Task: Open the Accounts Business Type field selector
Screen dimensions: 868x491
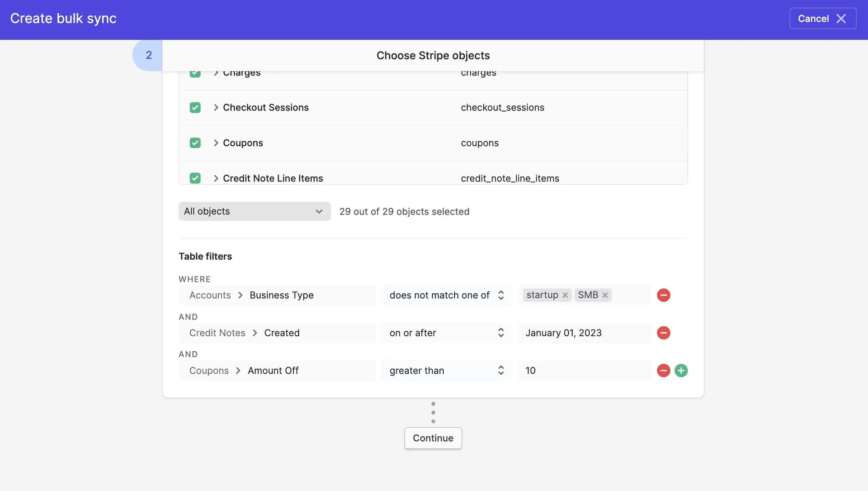Action: pos(277,295)
